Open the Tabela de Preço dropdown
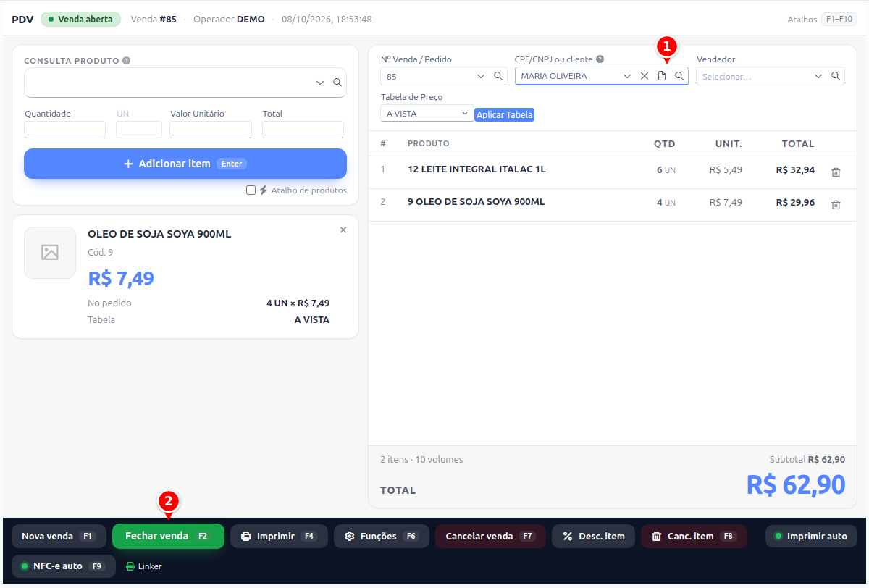 pos(427,114)
